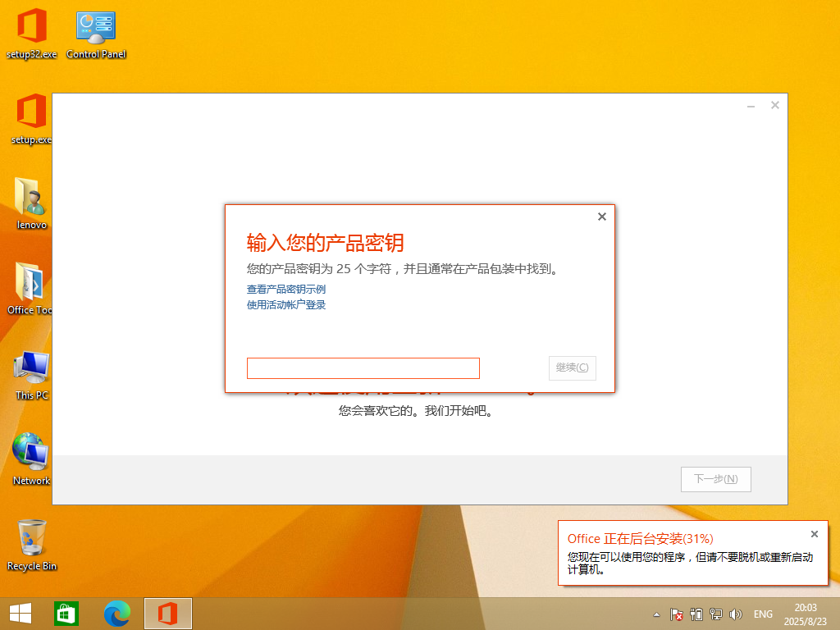Click the volume icon in system tray
This screenshot has height=630, width=840.
click(736, 614)
